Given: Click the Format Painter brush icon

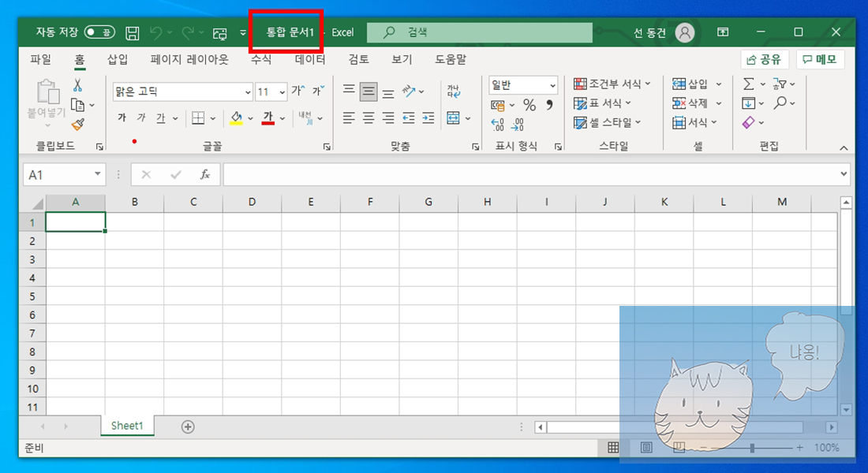Looking at the screenshot, I should pos(78,125).
